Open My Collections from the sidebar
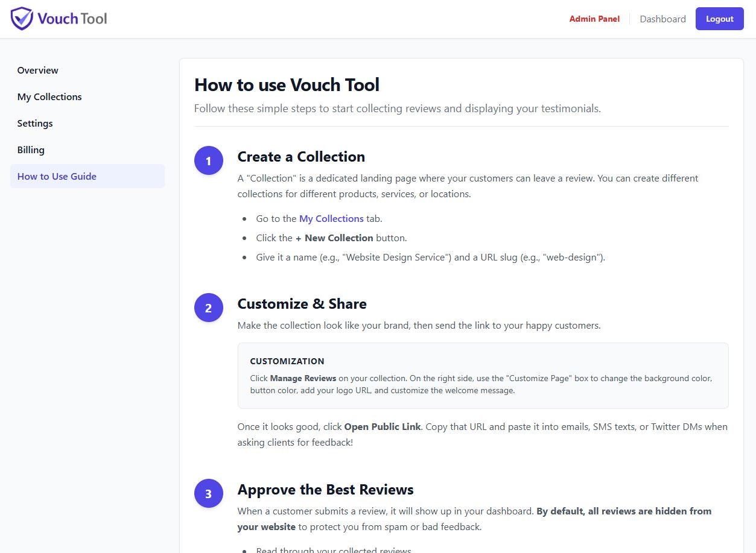The image size is (756, 553). pyautogui.click(x=49, y=96)
